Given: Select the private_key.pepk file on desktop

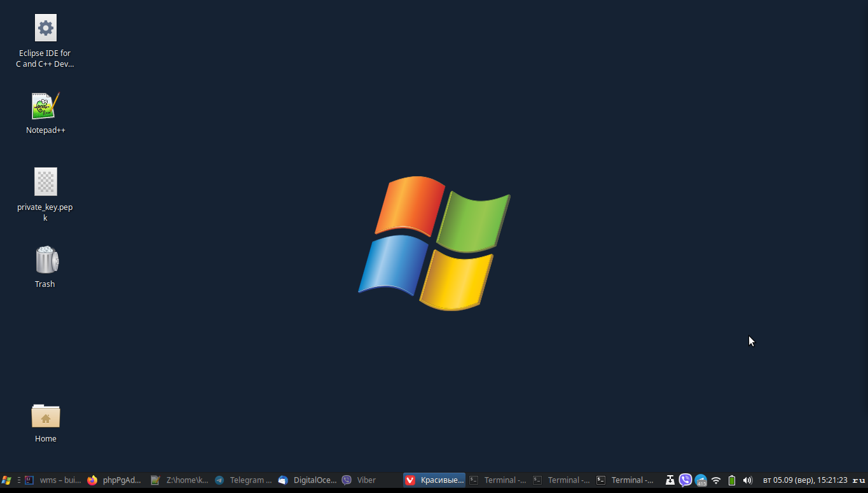Looking at the screenshot, I should pos(45,183).
